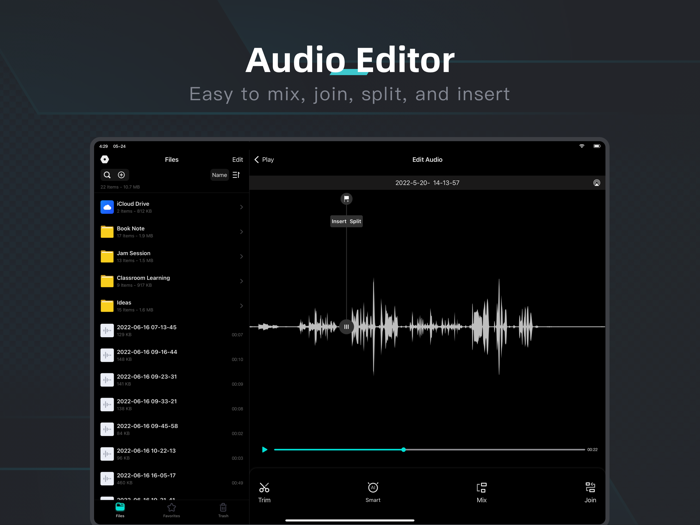The width and height of the screenshot is (700, 525).
Task: Grab the playhead handle on waveform
Action: click(346, 327)
